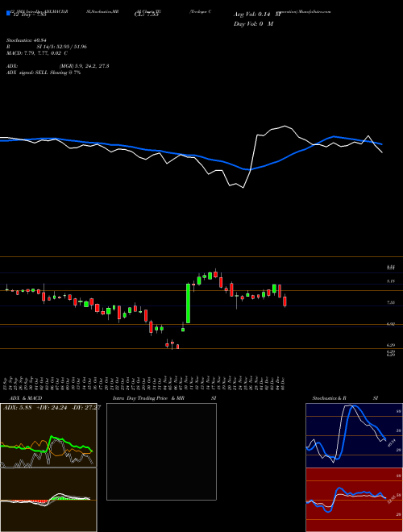Open the ADX indicator chart thumbnail
Viewport: 403px width, 532px height.
pos(48,435)
